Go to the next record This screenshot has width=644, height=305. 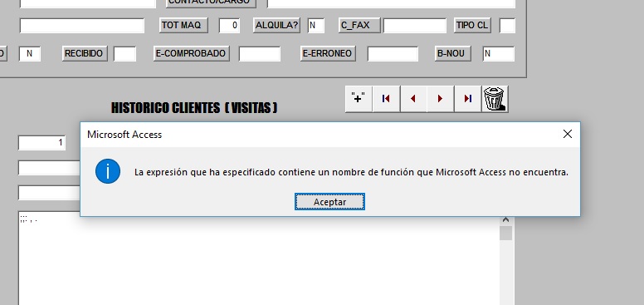(x=441, y=99)
